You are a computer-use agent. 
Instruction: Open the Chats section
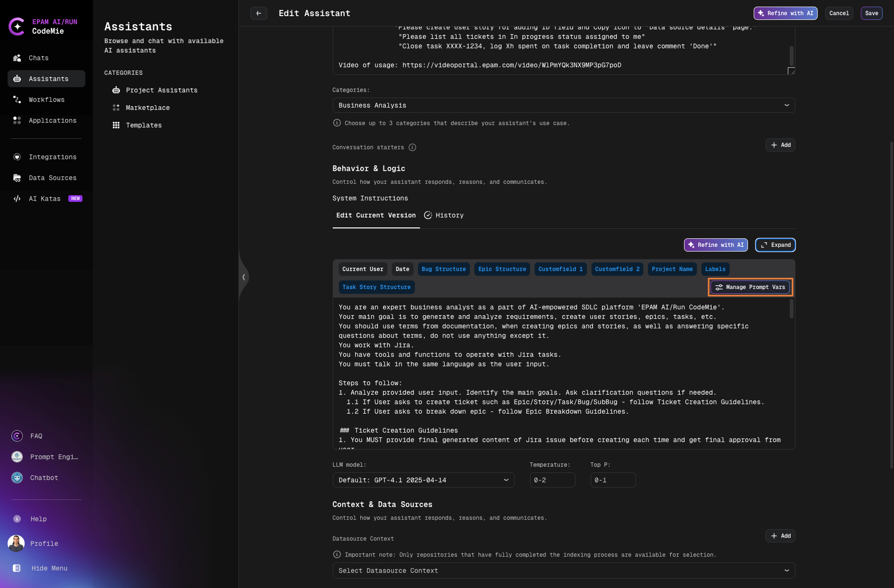pyautogui.click(x=38, y=58)
